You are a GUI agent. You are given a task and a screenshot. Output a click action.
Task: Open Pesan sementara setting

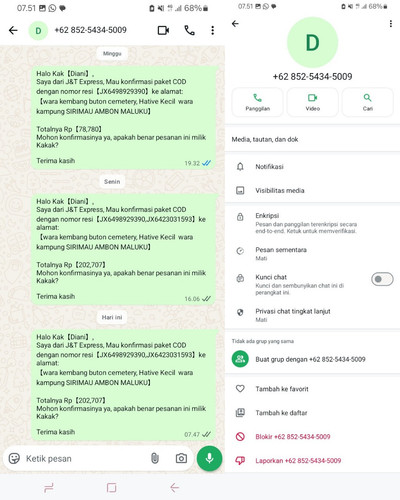(x=312, y=253)
